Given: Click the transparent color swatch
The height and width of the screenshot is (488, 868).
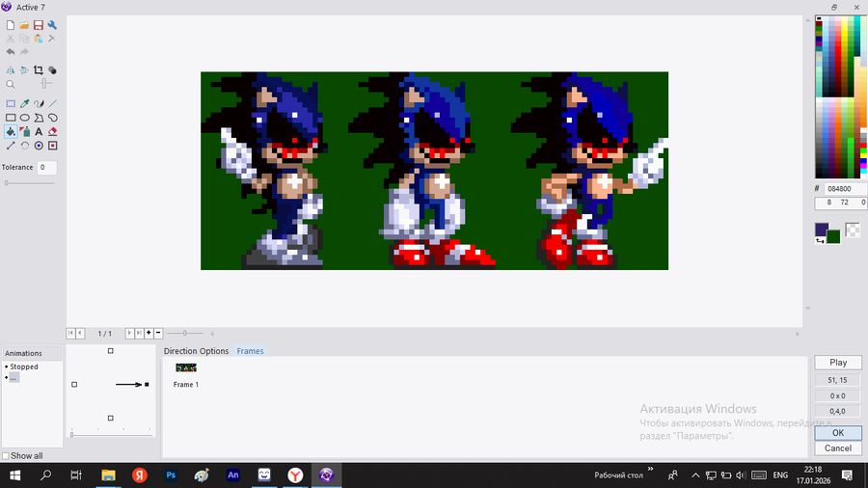Looking at the screenshot, I should pyautogui.click(x=854, y=230).
